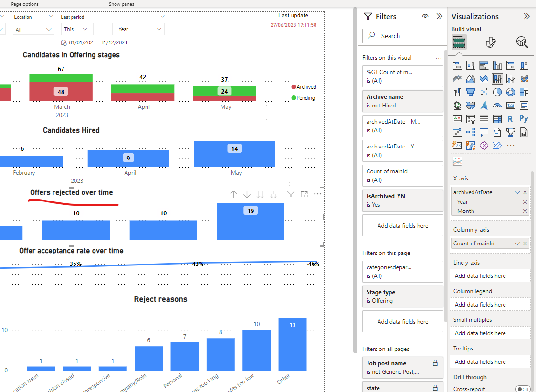The height and width of the screenshot is (392, 536).
Task: Select the Funnel chart visual
Action: 470,92
